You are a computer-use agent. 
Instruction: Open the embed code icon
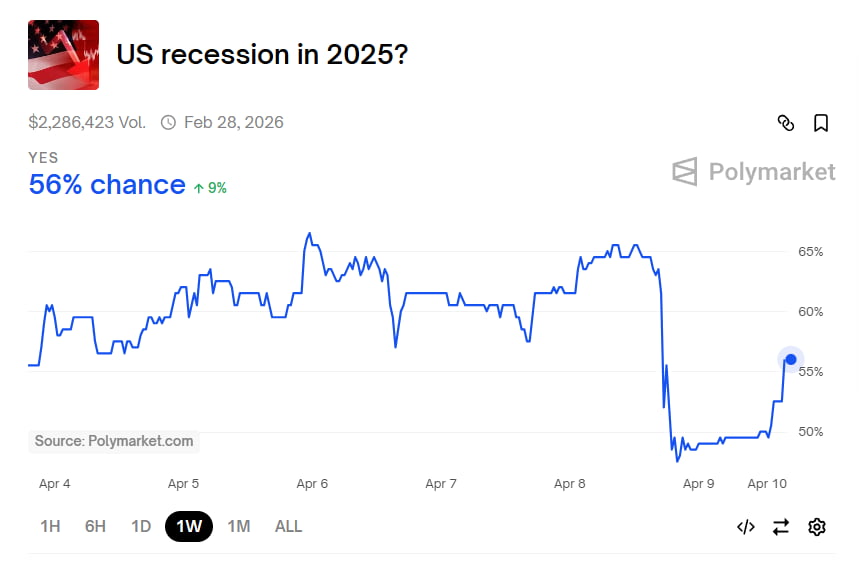tap(745, 527)
